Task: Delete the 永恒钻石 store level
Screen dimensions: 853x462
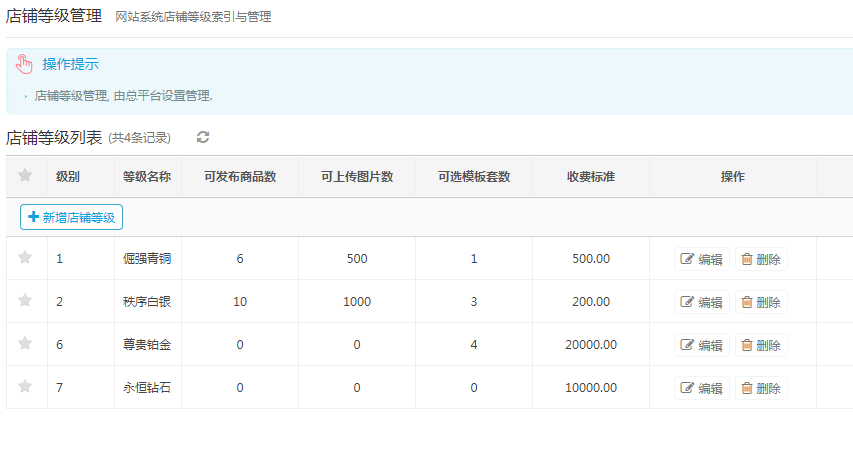Action: tap(760, 388)
